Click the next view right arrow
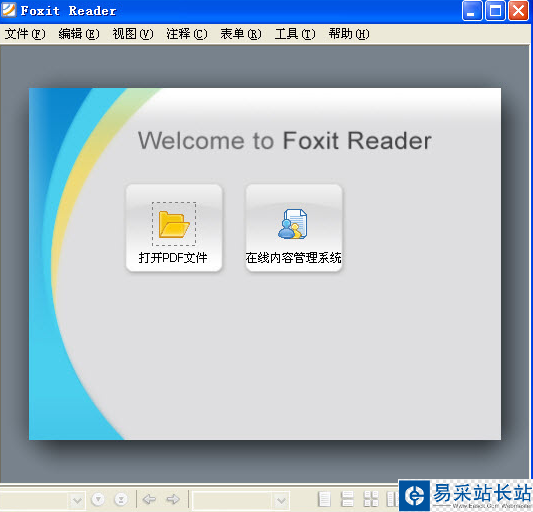 tap(173, 499)
